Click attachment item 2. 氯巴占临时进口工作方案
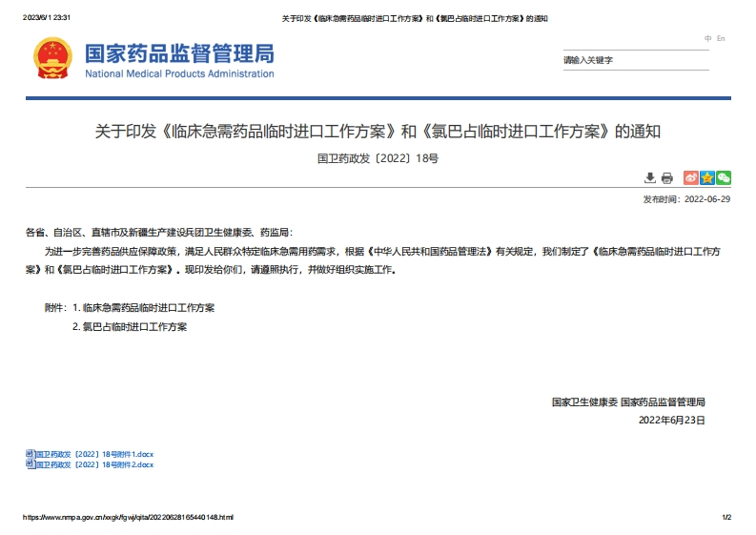The image size is (756, 535). pyautogui.click(x=130, y=326)
